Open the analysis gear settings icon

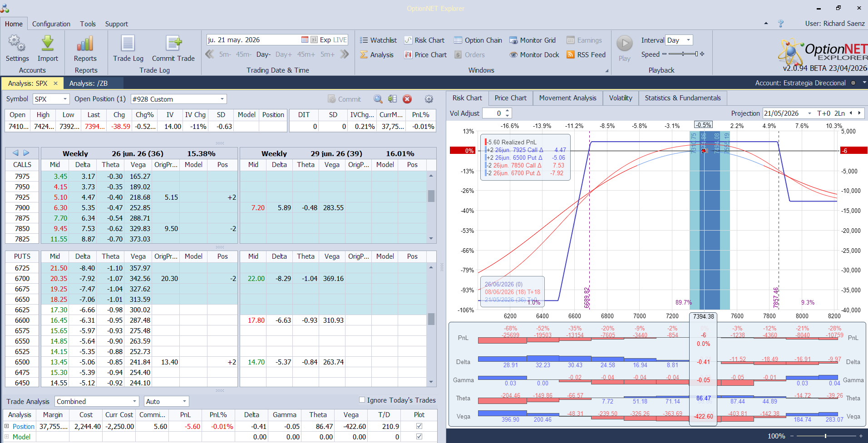pos(429,99)
